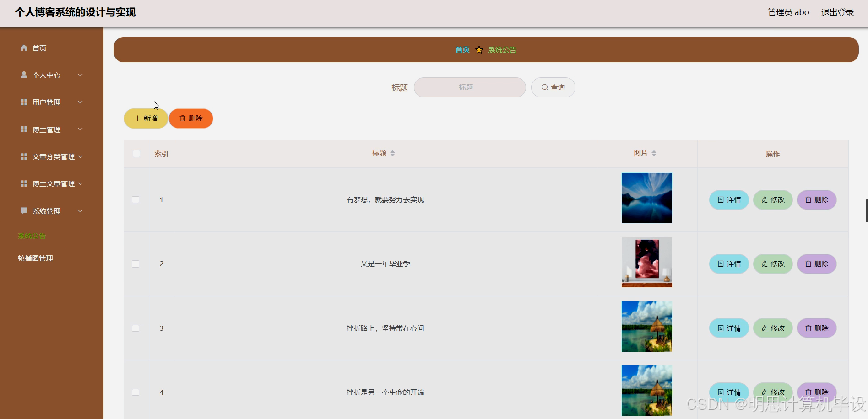Click the grid icon beside 博主文章管理

click(x=24, y=183)
